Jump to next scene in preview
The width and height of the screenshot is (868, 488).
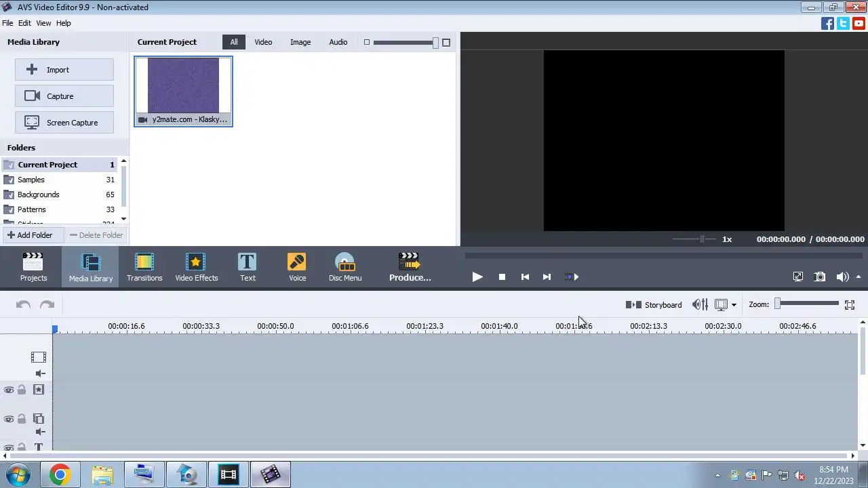click(x=572, y=277)
